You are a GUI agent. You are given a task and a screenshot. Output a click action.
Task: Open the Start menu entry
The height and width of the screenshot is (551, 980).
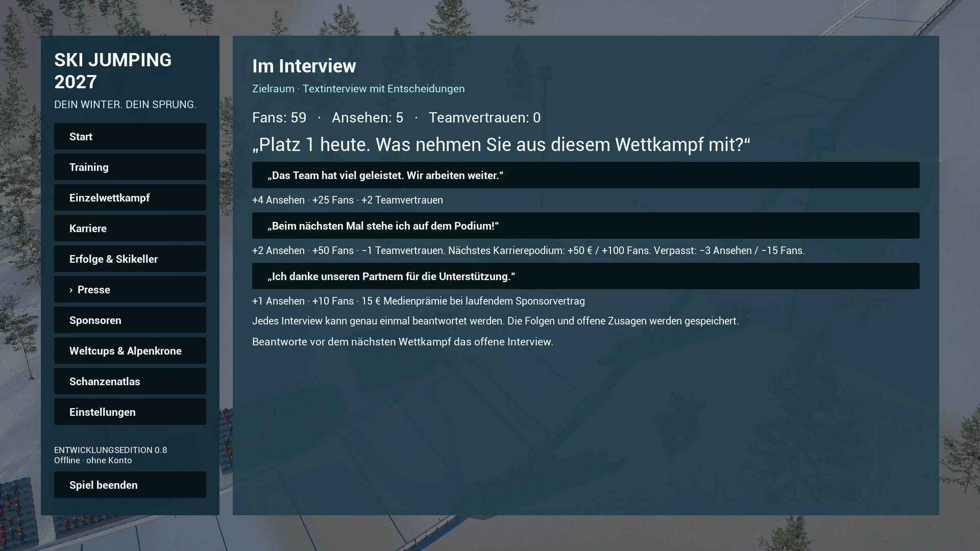130,136
